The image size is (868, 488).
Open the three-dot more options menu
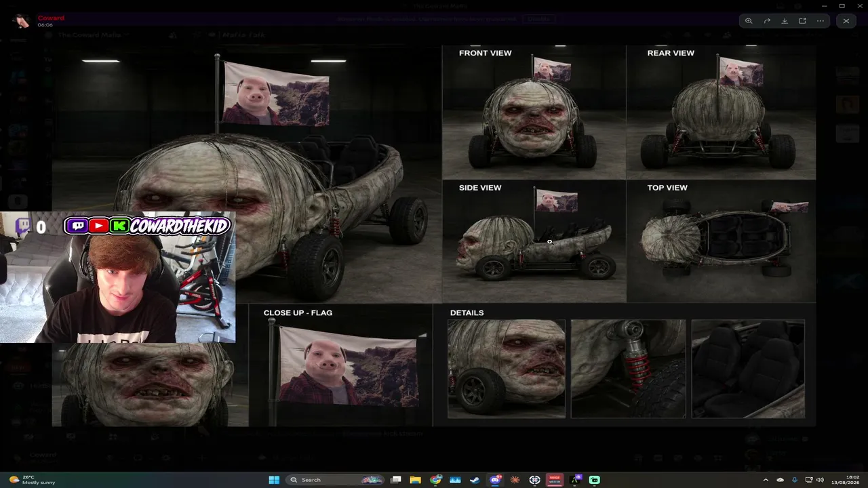tap(821, 21)
